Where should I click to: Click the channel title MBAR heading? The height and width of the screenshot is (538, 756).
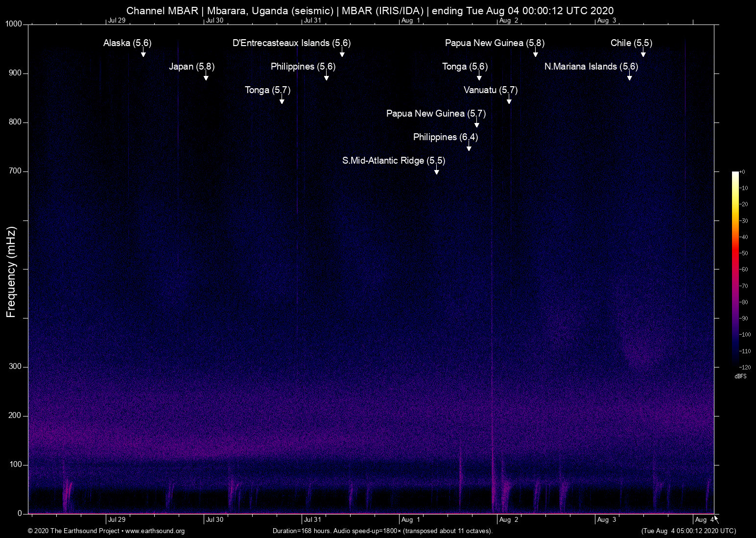370,10
